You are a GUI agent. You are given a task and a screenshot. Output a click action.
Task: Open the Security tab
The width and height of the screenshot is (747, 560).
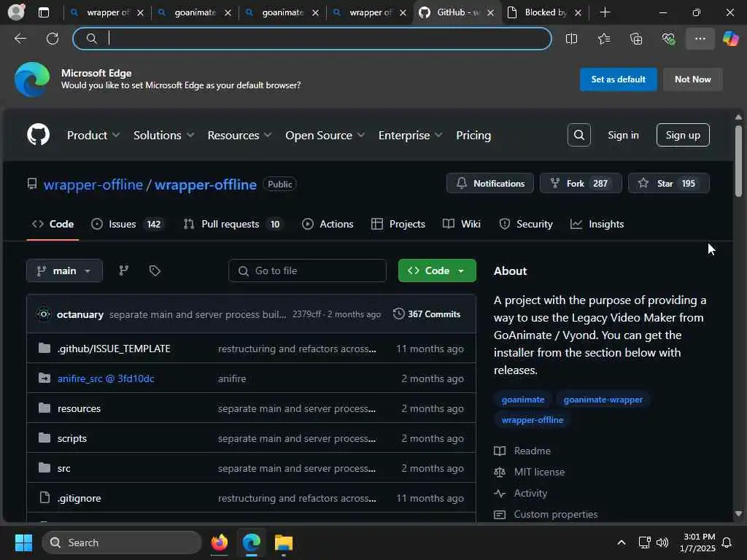(x=526, y=224)
